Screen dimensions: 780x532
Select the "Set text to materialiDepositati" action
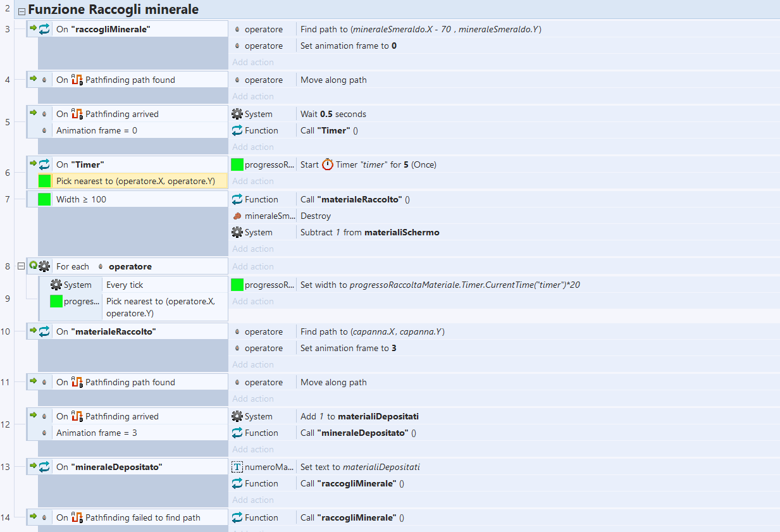(360, 467)
